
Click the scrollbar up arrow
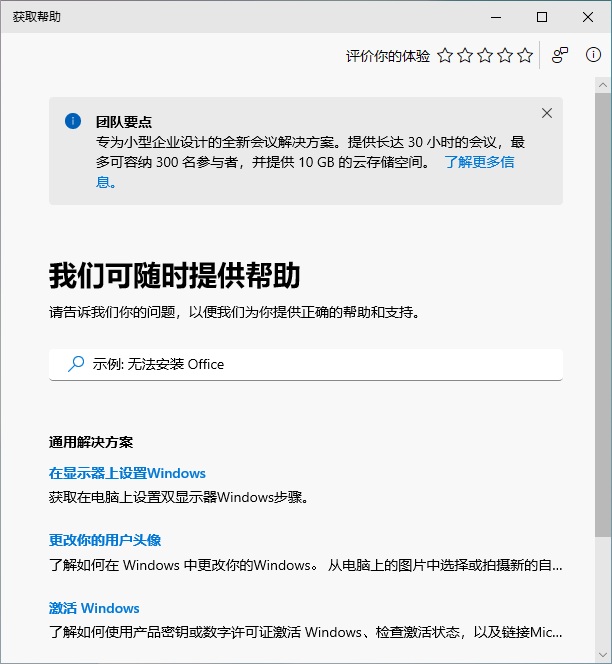[603, 85]
